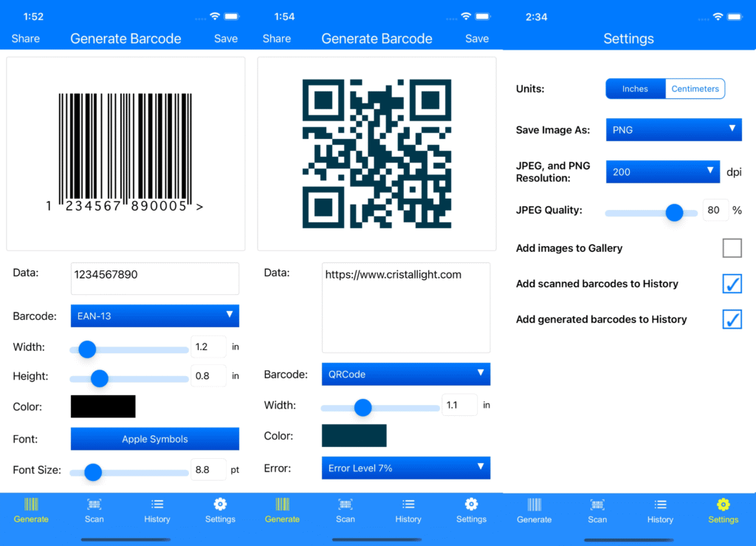Image resolution: width=756 pixels, height=546 pixels.
Task: Open Generate tab on the Settings screen
Action: click(533, 510)
